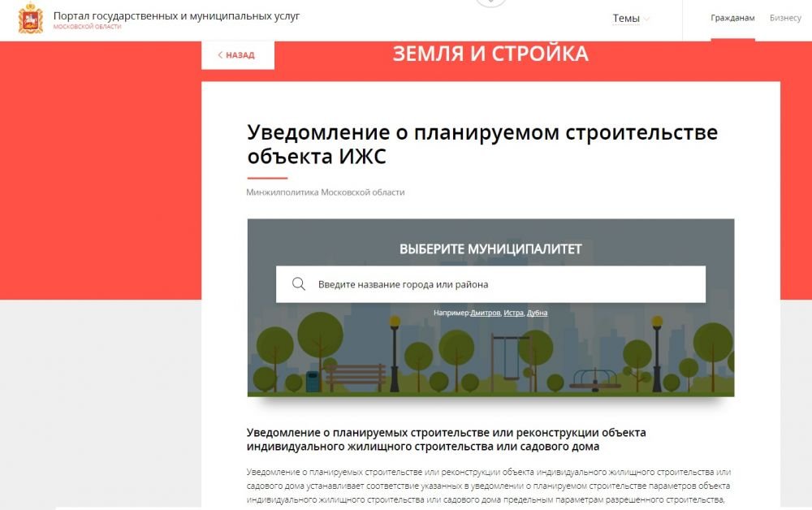Click the page title about ИЖС notification
Image resolution: width=812 pixels, height=510 pixels.
point(482,144)
